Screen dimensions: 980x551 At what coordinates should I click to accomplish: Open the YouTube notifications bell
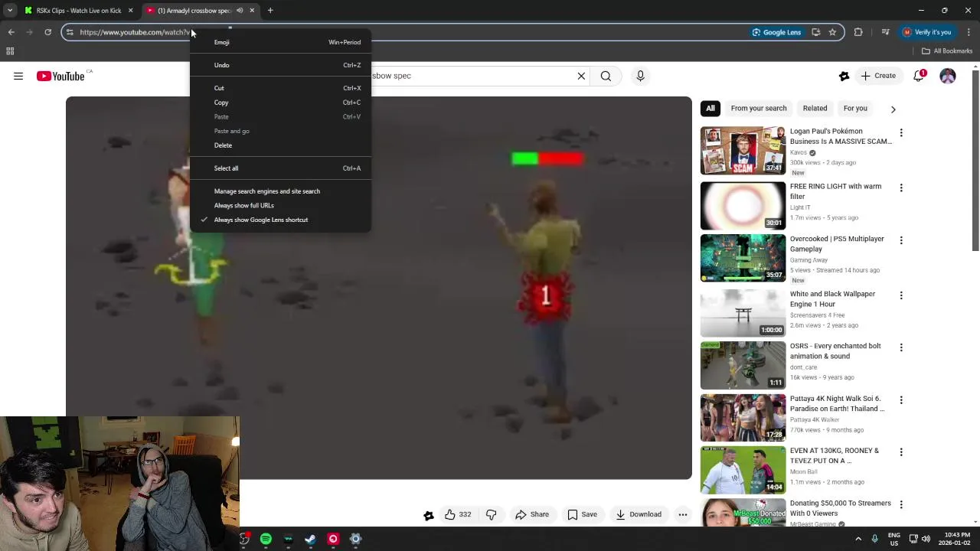pyautogui.click(x=919, y=76)
